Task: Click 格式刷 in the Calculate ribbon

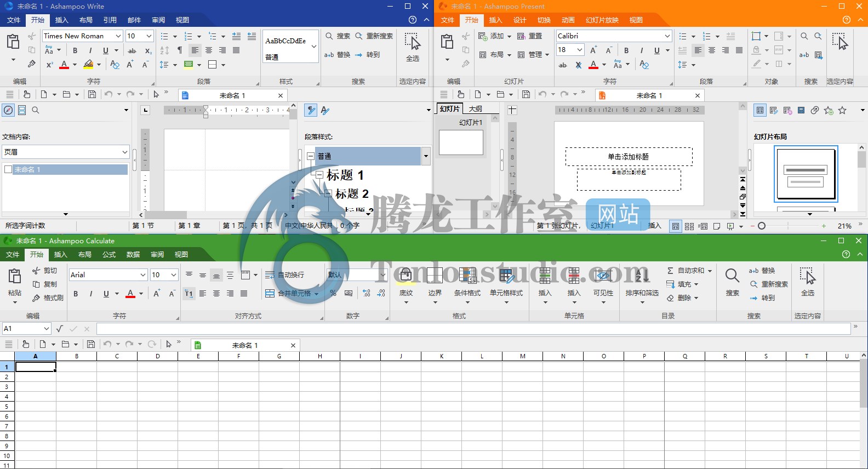Action: click(48, 298)
